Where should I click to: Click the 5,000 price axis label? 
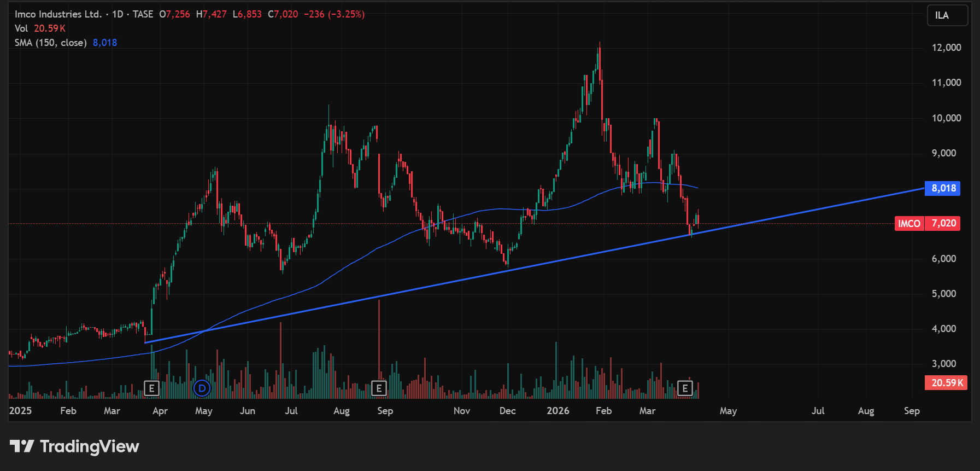click(944, 294)
